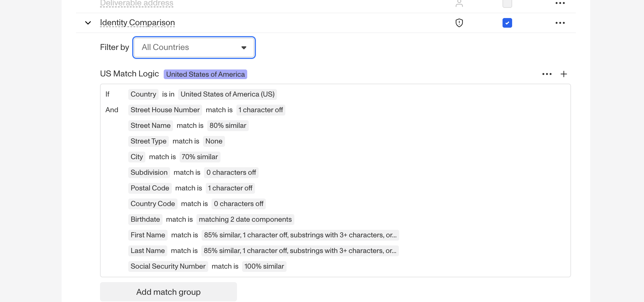Click the Add match group button
The width and height of the screenshot is (644, 302).
[x=168, y=292]
